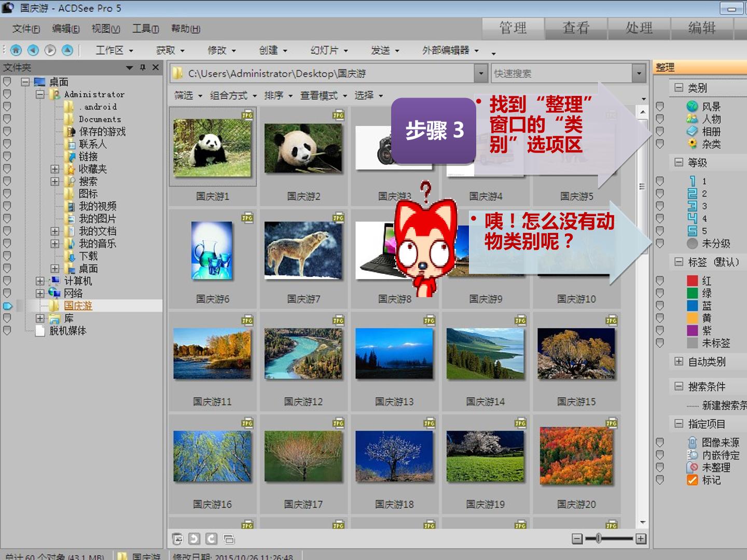Screen dimensions: 747x560
Task: Collapse the 搜索条件 section
Action: coord(679,386)
